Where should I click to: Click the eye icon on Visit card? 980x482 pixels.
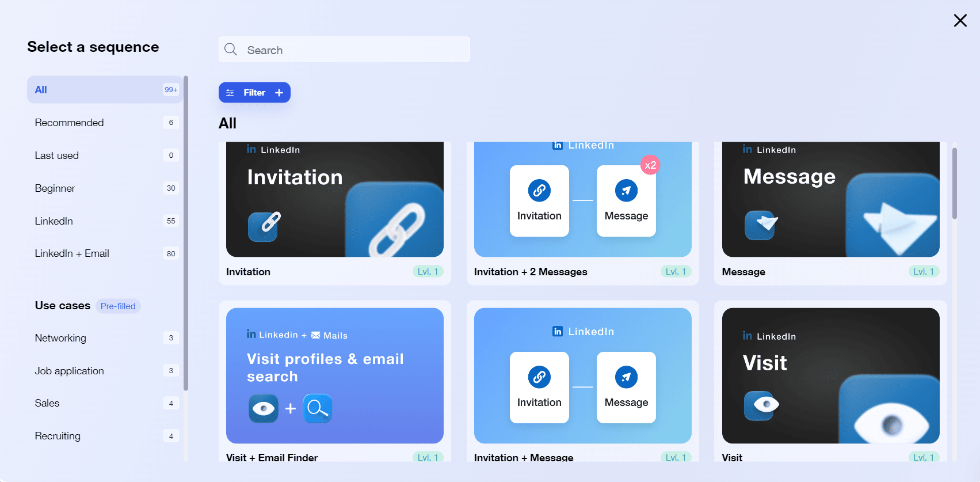760,405
